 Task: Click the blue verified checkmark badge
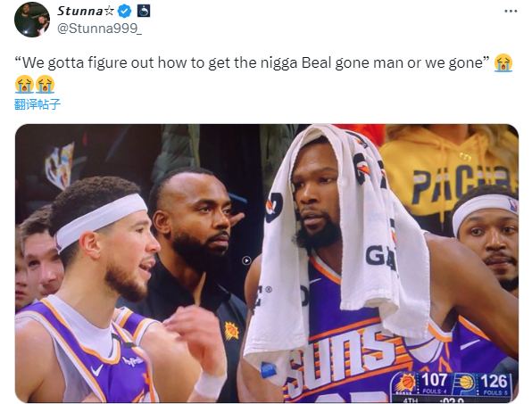coord(124,12)
